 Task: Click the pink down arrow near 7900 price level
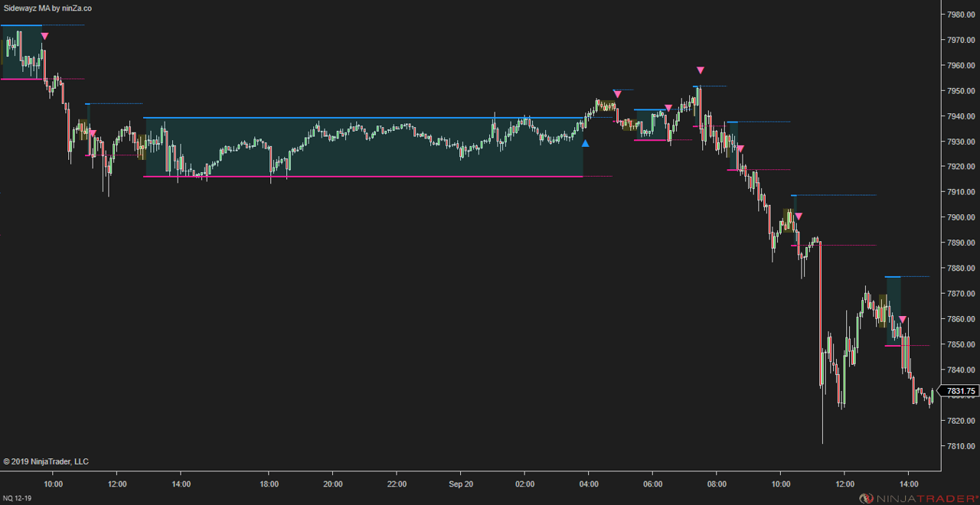pos(798,217)
